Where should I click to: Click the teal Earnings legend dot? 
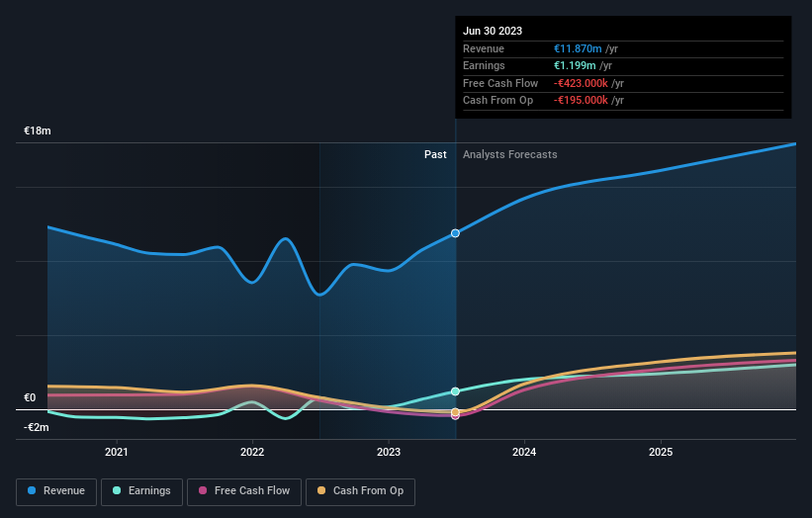click(x=117, y=490)
